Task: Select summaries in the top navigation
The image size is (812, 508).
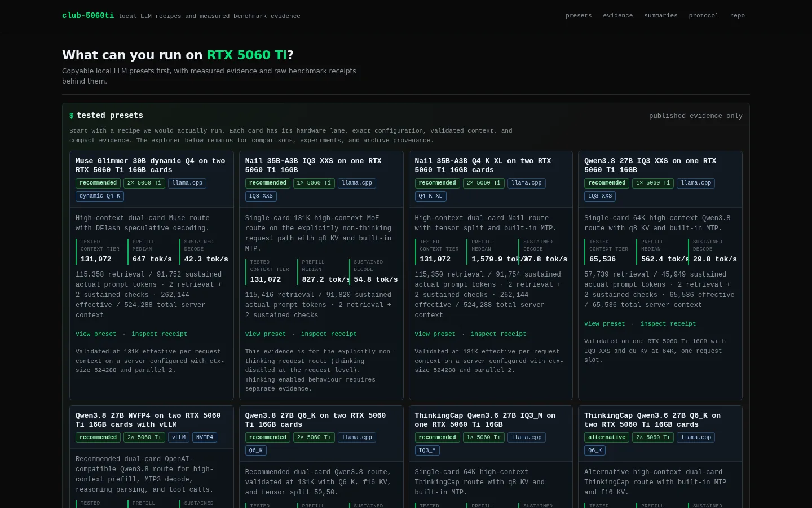Action: [x=661, y=16]
